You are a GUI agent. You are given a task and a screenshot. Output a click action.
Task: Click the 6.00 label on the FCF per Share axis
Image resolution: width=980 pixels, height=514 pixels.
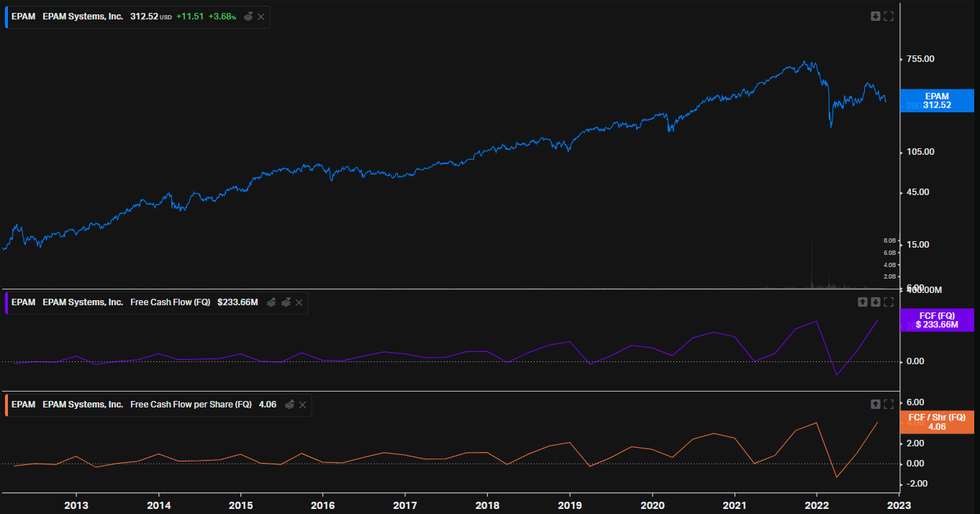pyautogui.click(x=915, y=402)
